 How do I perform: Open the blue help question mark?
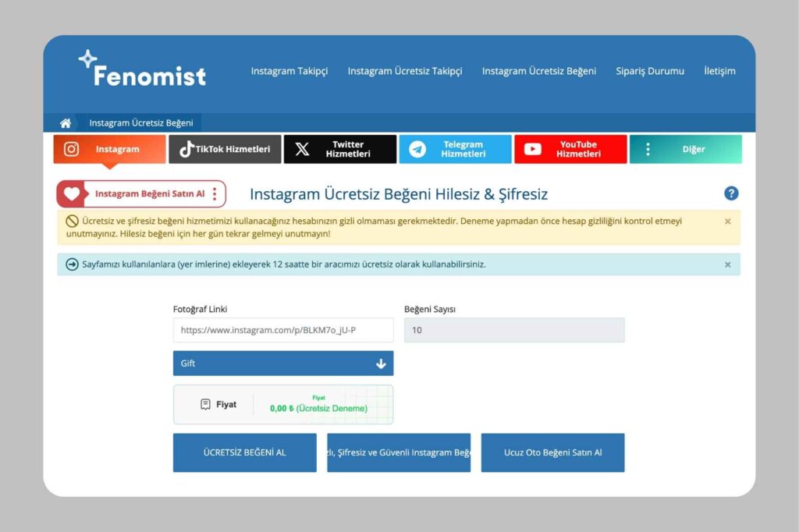pyautogui.click(x=731, y=193)
